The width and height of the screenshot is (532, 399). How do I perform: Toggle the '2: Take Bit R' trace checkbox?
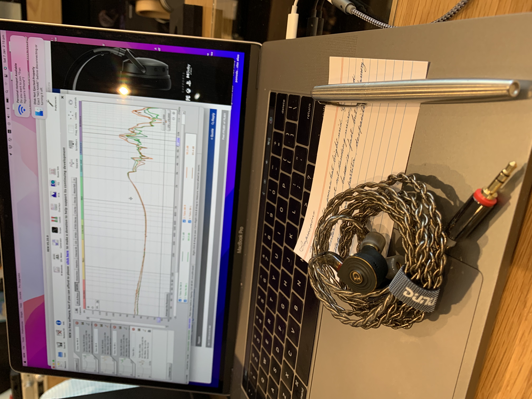click(184, 221)
